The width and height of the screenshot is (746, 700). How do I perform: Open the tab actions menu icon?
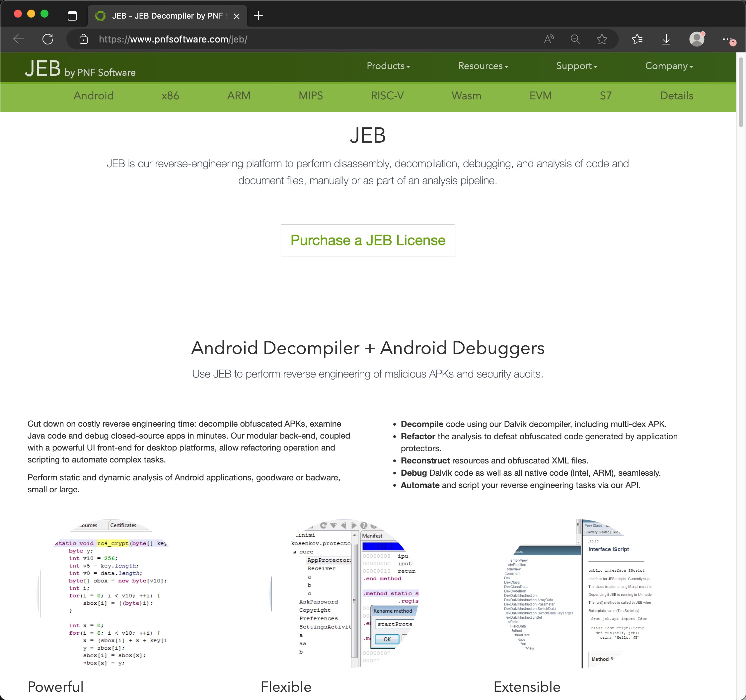[x=72, y=16]
